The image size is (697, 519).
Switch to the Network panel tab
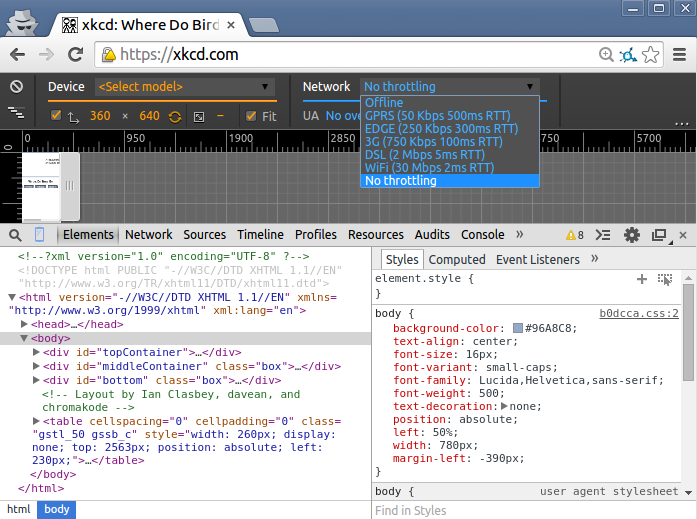[148, 235]
